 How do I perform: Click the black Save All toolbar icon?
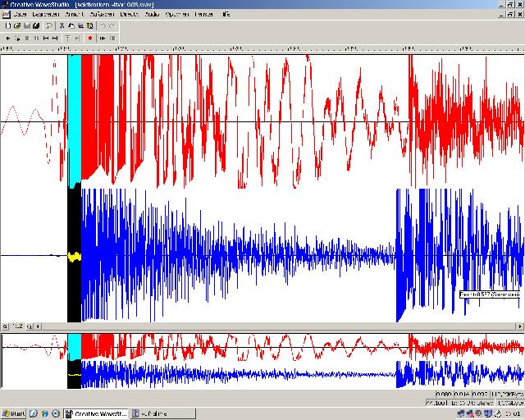pyautogui.click(x=36, y=25)
